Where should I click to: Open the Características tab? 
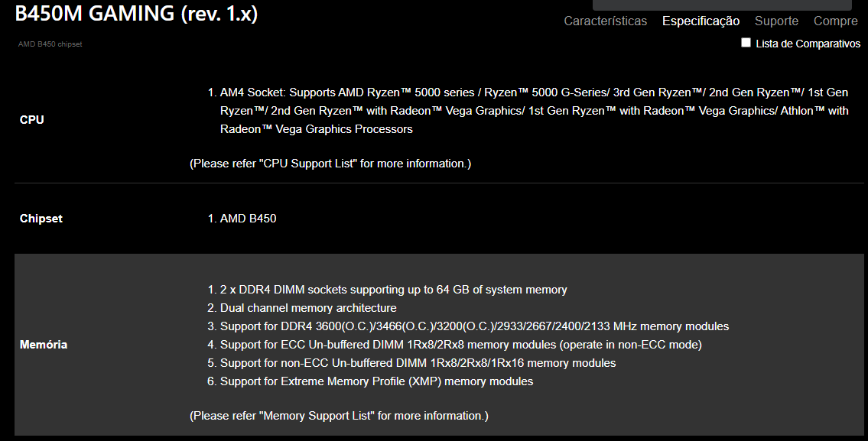point(605,21)
